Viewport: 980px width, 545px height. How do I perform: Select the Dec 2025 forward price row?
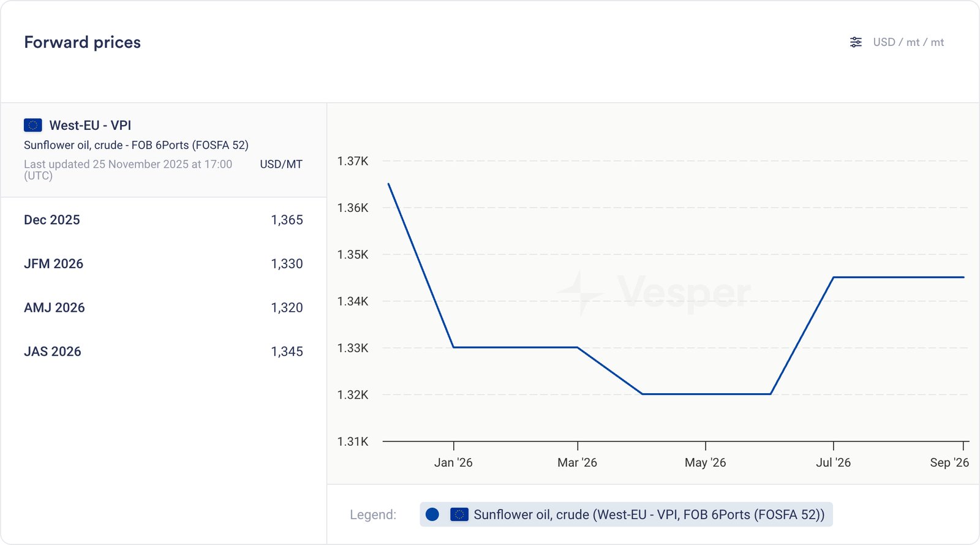[x=163, y=220]
